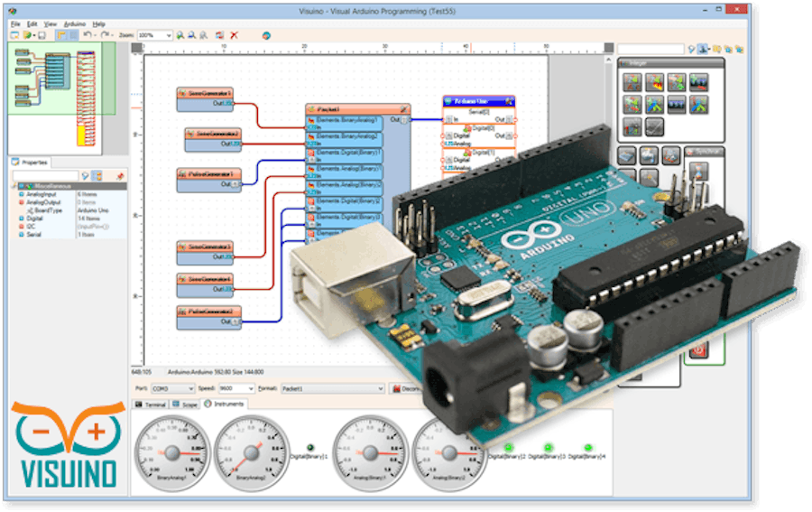
Task: Open the Zoom percentage dropdown
Action: (x=168, y=35)
